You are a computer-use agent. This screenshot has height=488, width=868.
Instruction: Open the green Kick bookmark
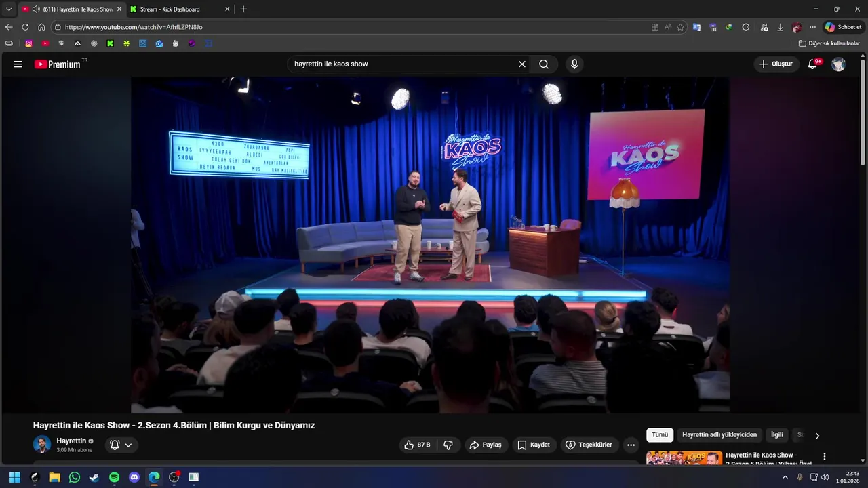(x=110, y=43)
